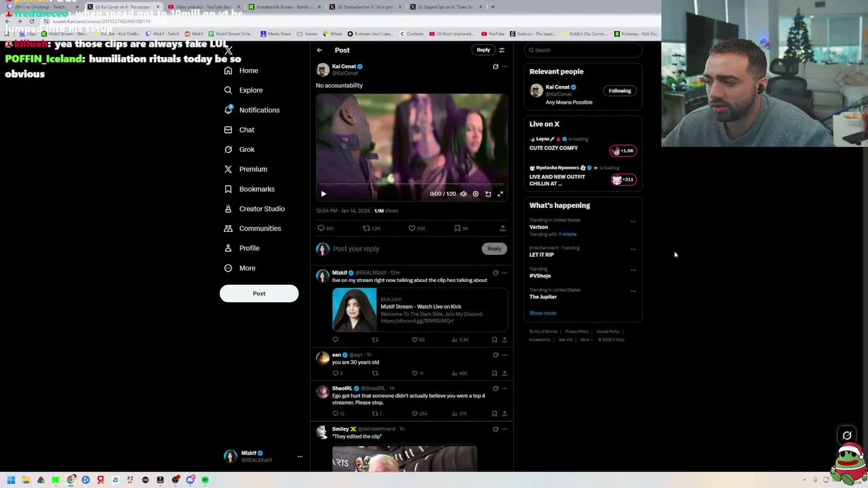868x488 pixels.
Task: Toggle Following for Kai Cenat
Action: click(619, 91)
